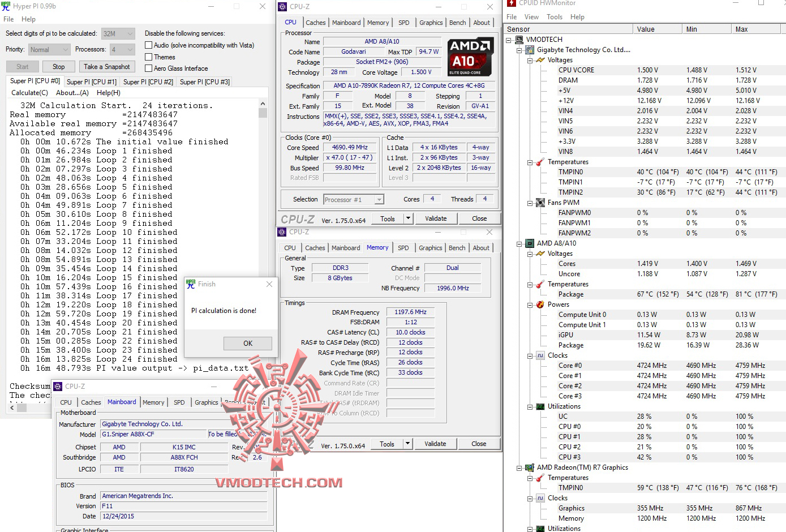786x532 pixels.
Task: Open the Tools dropdown arrow in CPU-Z CPU window
Action: coord(407,218)
